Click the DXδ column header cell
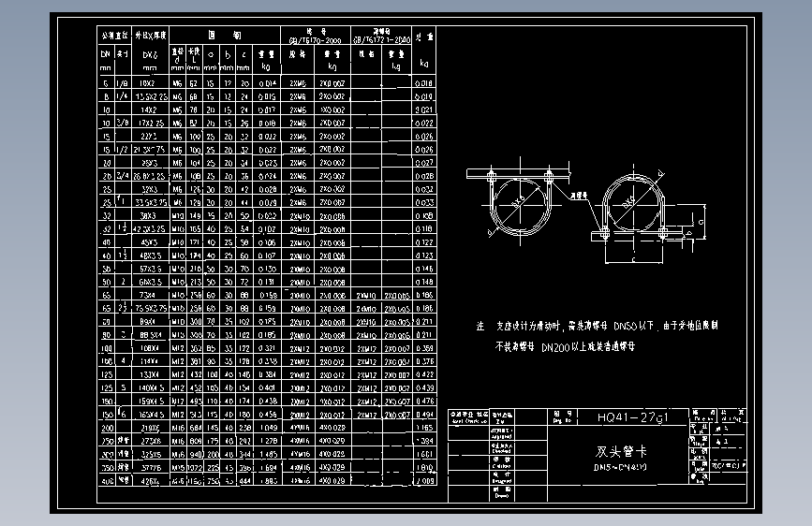This screenshot has width=812, height=526. point(150,60)
